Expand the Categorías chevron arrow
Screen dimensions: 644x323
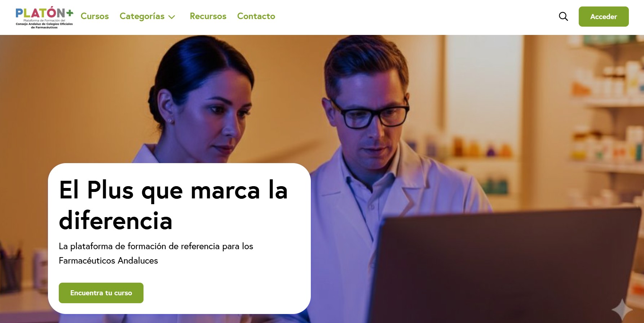(172, 17)
